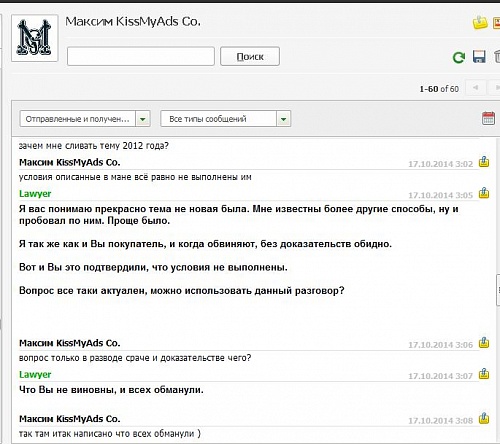Screen dimensions: 500x444
Task: Click the Lawyer sender name at 3:05
Action: (x=35, y=194)
